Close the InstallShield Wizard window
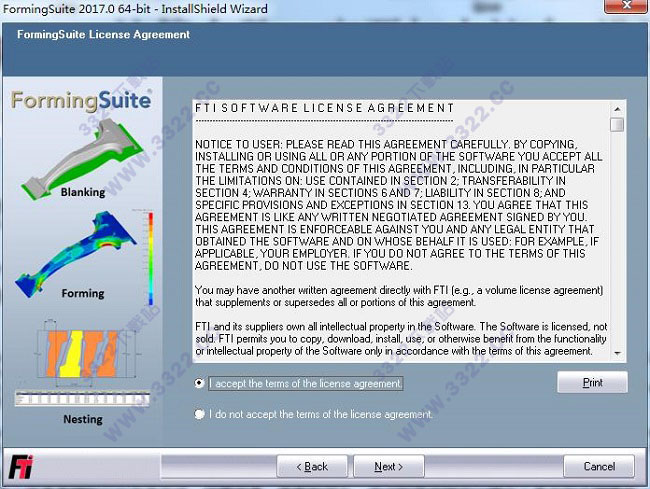 [626, 6]
